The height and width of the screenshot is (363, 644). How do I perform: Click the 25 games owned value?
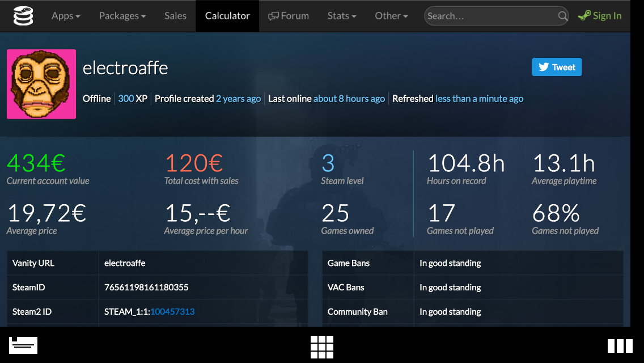click(335, 213)
